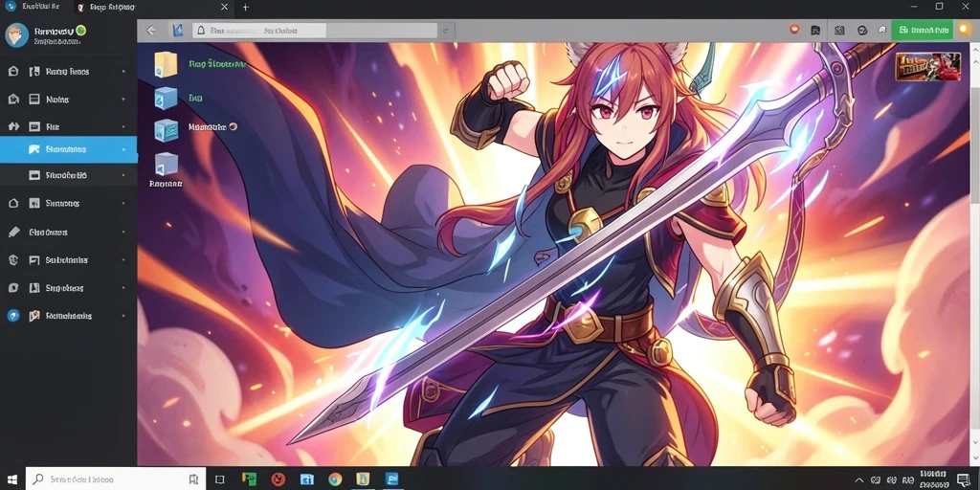
Task: Switch to the first tab with the blue circle icon
Action: coord(36,7)
